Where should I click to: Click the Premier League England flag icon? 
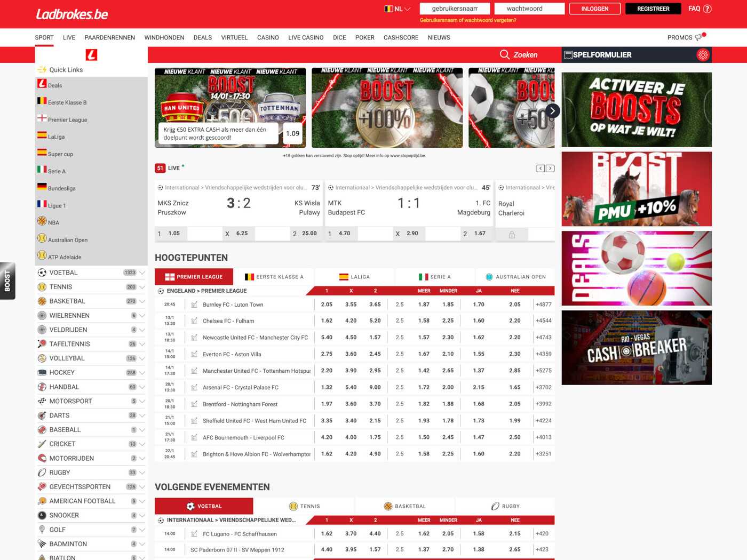click(x=42, y=118)
